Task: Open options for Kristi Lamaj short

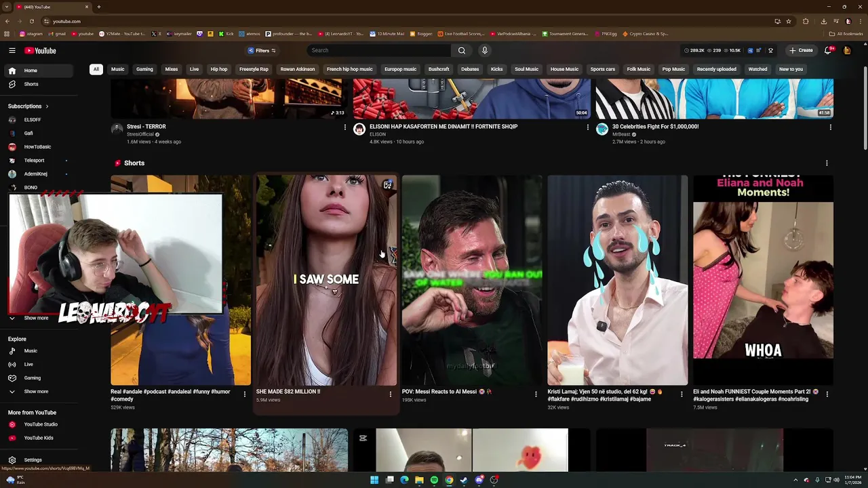Action: [682, 394]
